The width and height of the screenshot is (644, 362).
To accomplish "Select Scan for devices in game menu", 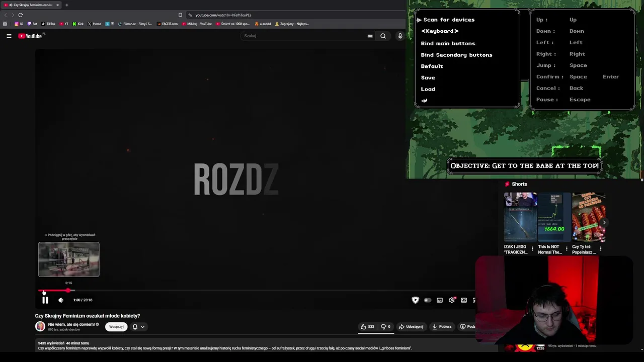I will [x=449, y=20].
